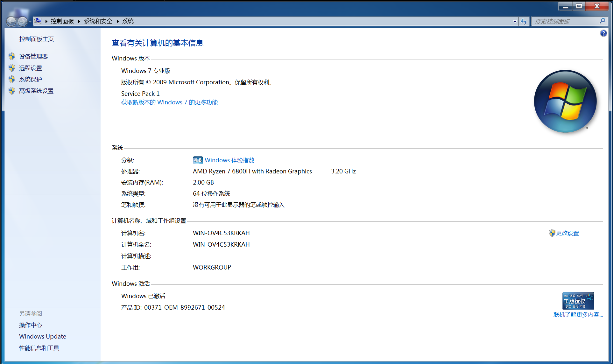Click the 搜索控制面板 search field
The height and width of the screenshot is (364, 613).
(x=565, y=21)
